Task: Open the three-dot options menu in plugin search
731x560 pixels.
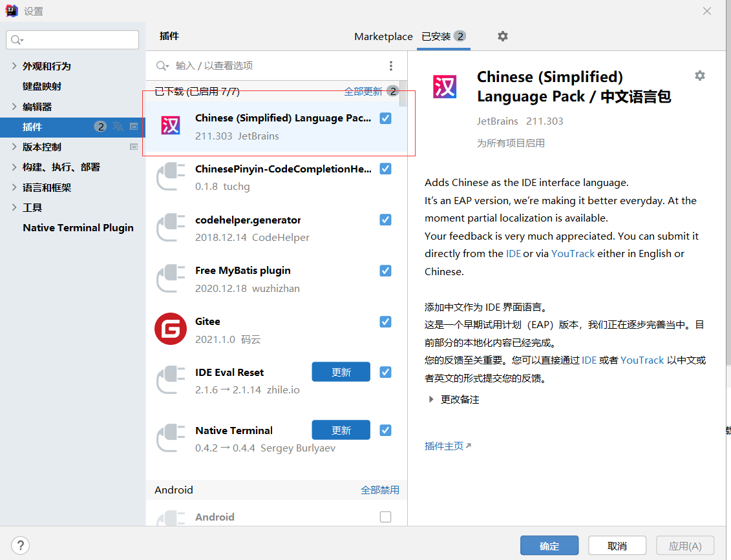Action: click(390, 66)
